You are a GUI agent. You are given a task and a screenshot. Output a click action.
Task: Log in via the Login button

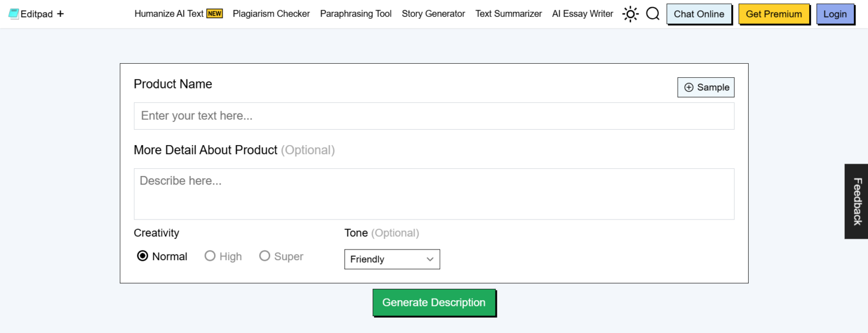pyautogui.click(x=835, y=14)
